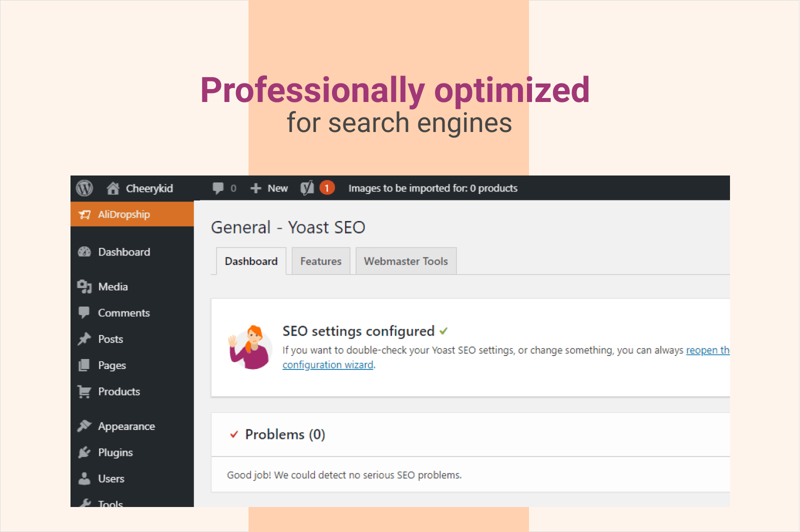
Task: Expand the Problems (0) section
Action: pos(284,434)
